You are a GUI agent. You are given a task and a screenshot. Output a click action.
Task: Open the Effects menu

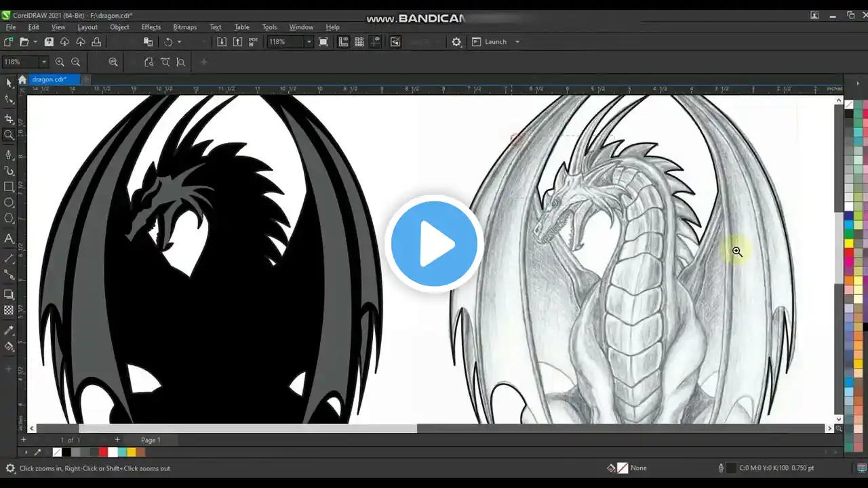click(151, 27)
